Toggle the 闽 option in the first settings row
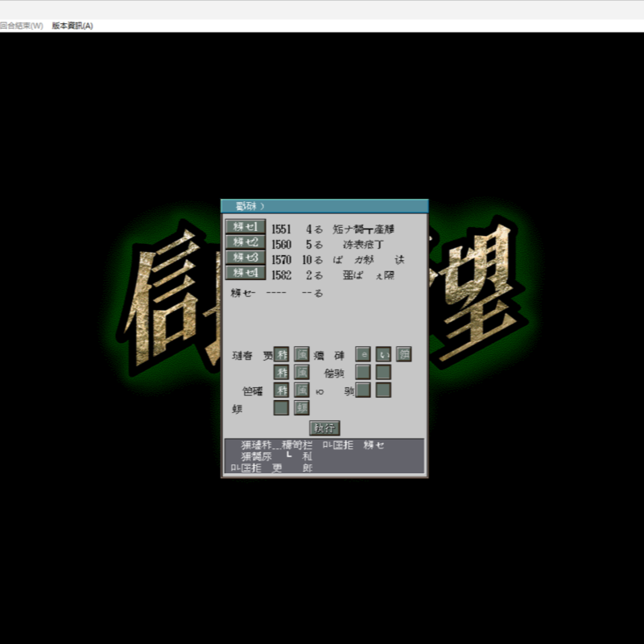The image size is (644, 644). [x=301, y=354]
